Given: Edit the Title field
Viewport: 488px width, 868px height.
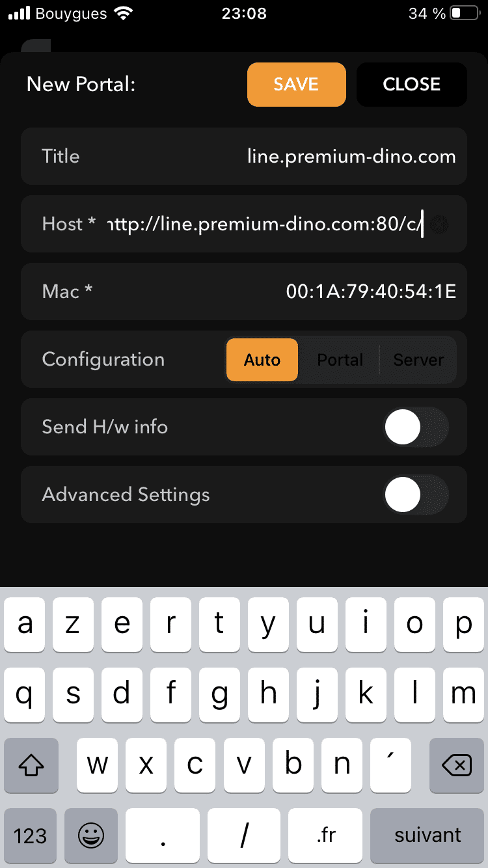Looking at the screenshot, I should (244, 156).
